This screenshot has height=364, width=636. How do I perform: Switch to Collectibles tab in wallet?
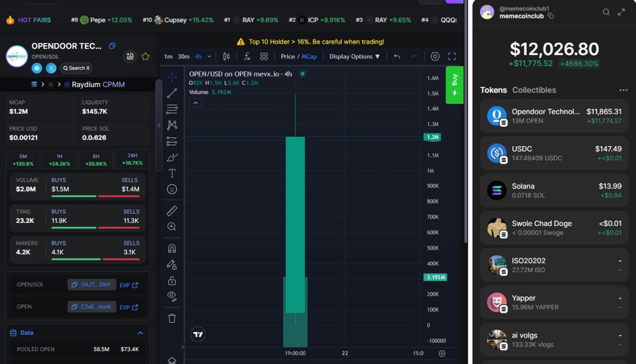534,90
